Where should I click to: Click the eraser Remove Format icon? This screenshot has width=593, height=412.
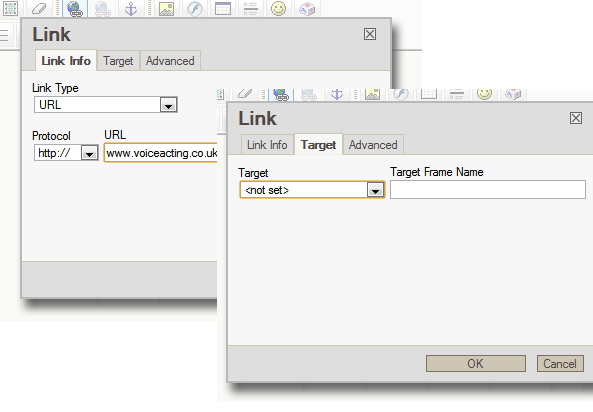(x=39, y=8)
